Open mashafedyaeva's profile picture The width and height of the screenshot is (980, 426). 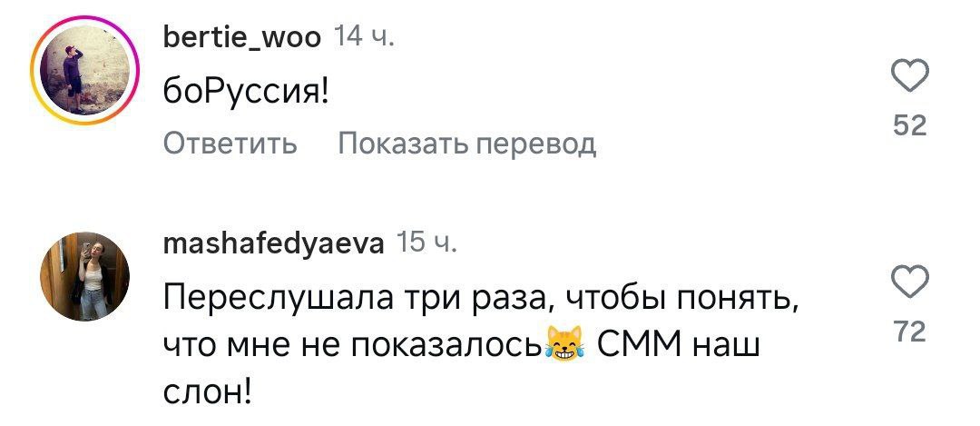pyautogui.click(x=84, y=275)
